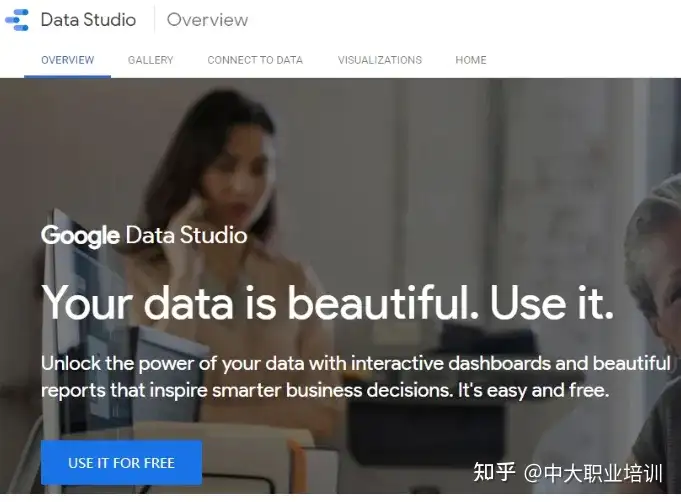
Task: Click the word Google in hero logo
Action: pyautogui.click(x=80, y=236)
